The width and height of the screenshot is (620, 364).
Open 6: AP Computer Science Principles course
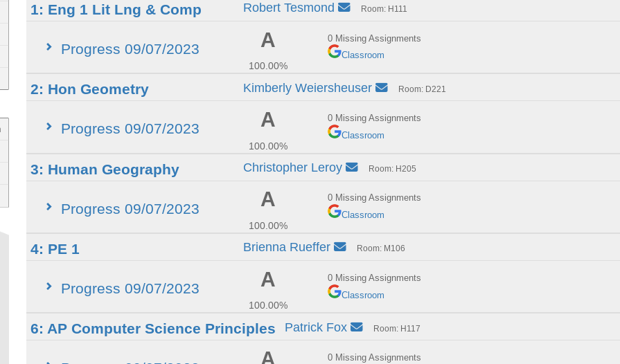(x=152, y=329)
